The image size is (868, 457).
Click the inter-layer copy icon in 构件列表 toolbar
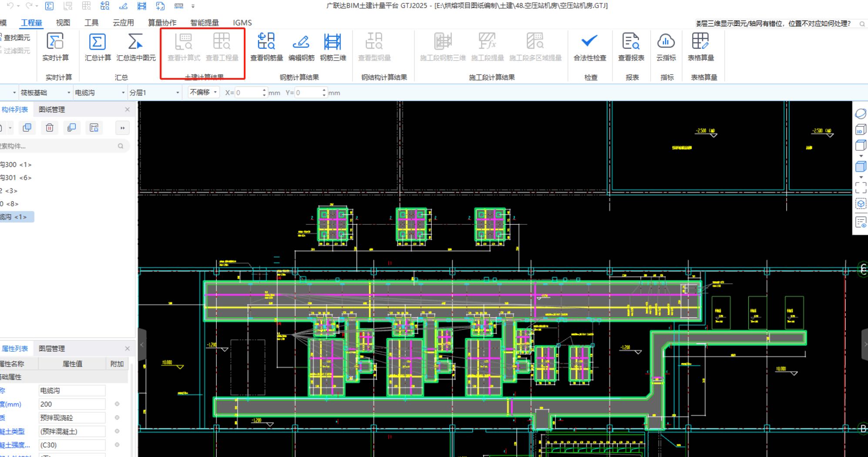click(72, 128)
